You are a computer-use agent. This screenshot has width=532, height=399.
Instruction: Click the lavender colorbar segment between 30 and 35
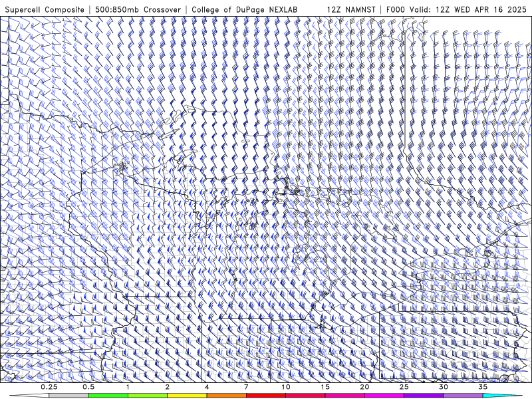tap(463, 396)
